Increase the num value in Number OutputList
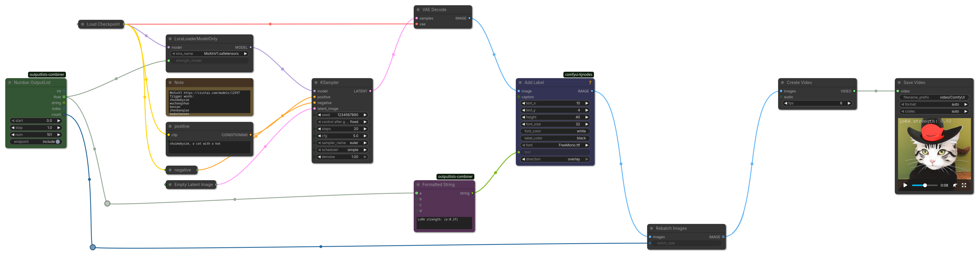This screenshot has width=980, height=256. coord(58,135)
